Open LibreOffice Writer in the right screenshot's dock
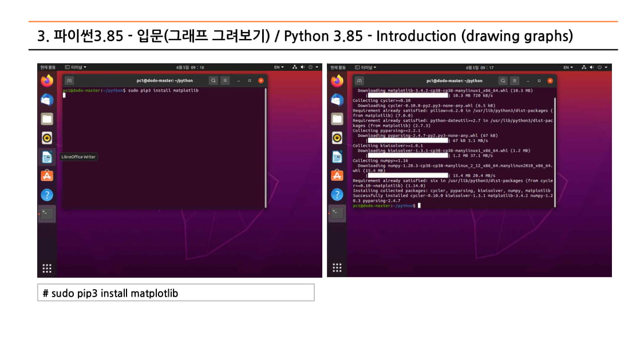Viewport: 644px width, 363px height. tap(337, 157)
